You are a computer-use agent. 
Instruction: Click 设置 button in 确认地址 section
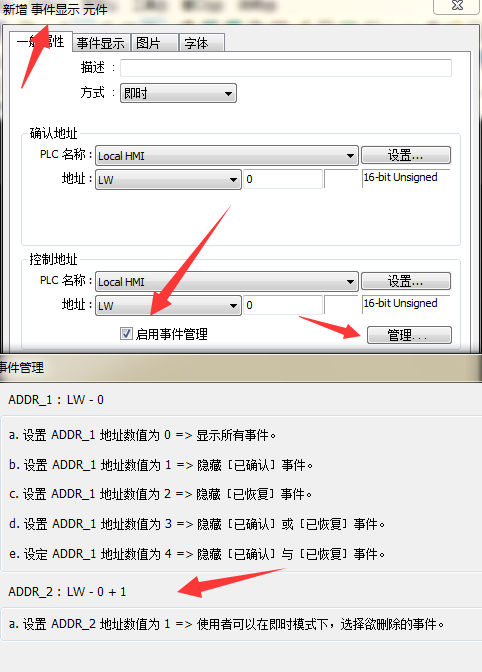(406, 155)
